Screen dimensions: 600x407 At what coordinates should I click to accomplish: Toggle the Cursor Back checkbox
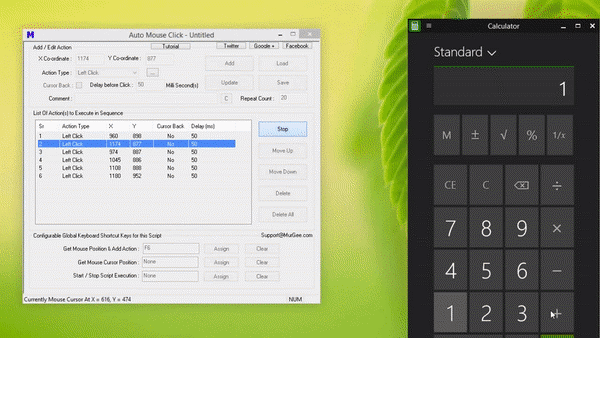[79, 85]
